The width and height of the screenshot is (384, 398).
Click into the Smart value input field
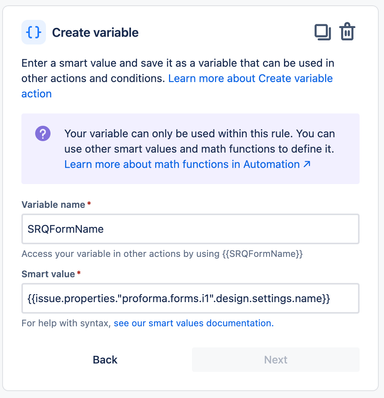pos(190,298)
